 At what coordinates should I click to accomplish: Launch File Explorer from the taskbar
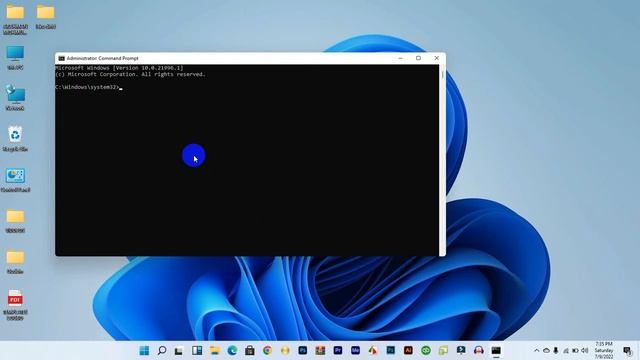215,350
